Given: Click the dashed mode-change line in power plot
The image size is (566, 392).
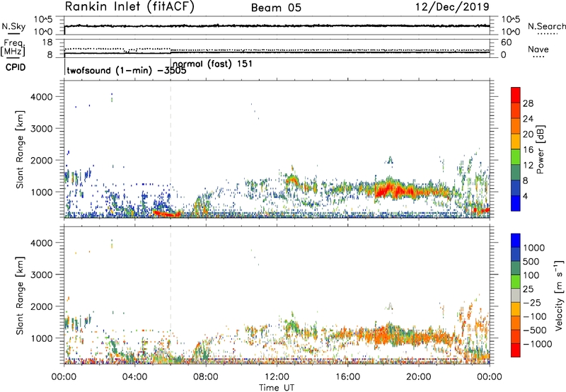Looking at the screenshot, I should [x=171, y=149].
